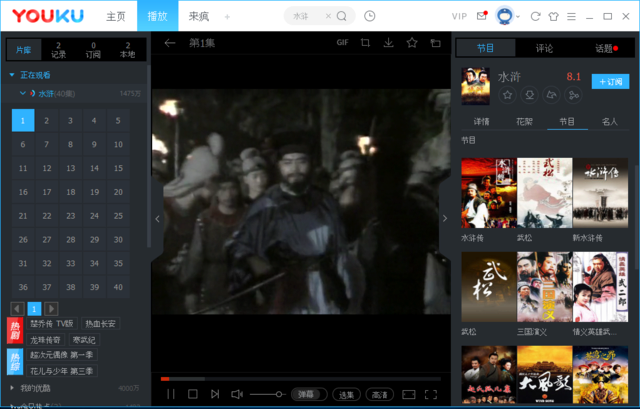Click the YOUKU logo

[48, 16]
